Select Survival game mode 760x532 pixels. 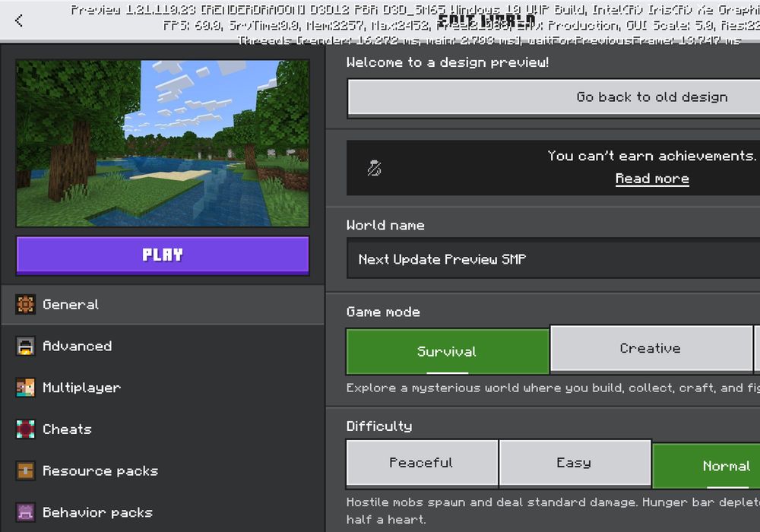(x=448, y=351)
